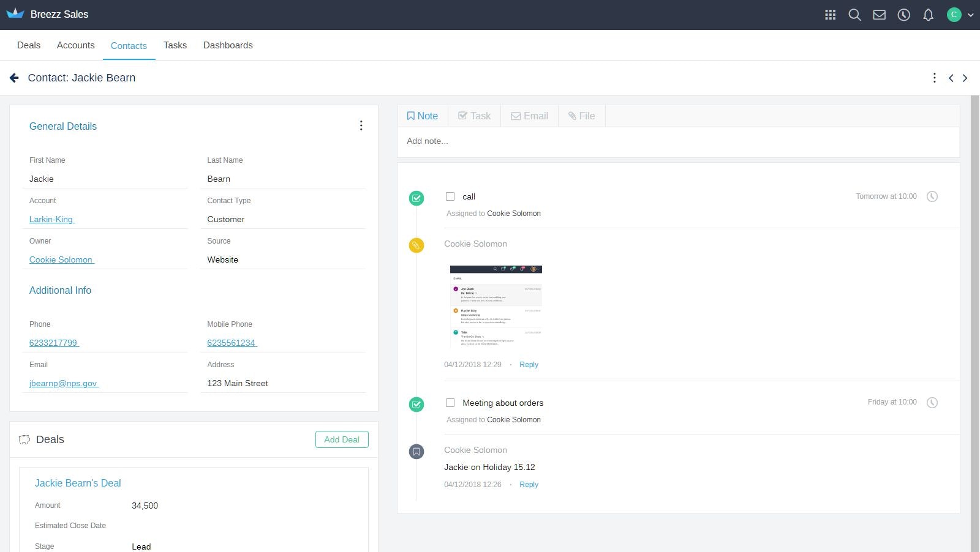
Task: Open the recent history clock icon
Action: [903, 15]
